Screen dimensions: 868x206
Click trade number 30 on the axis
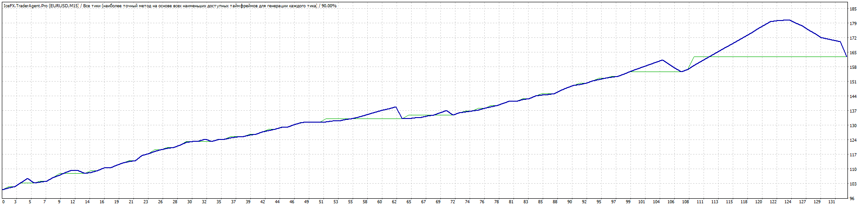click(x=190, y=202)
